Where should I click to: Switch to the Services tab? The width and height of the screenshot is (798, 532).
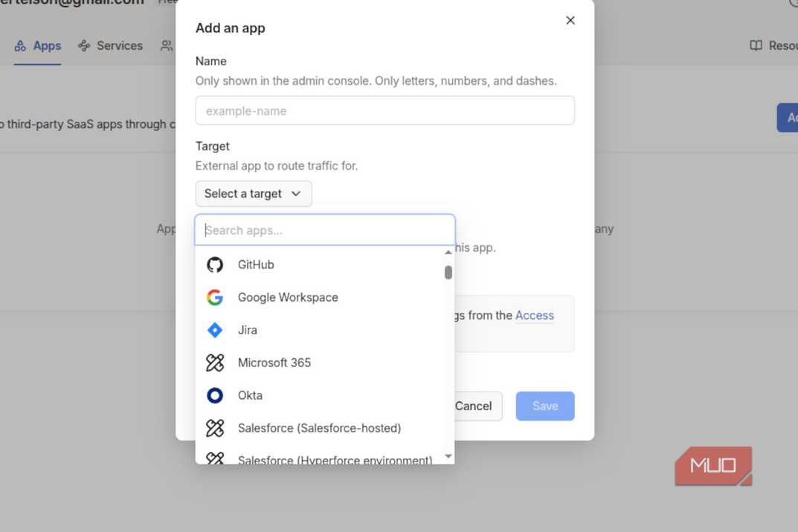(x=110, y=46)
